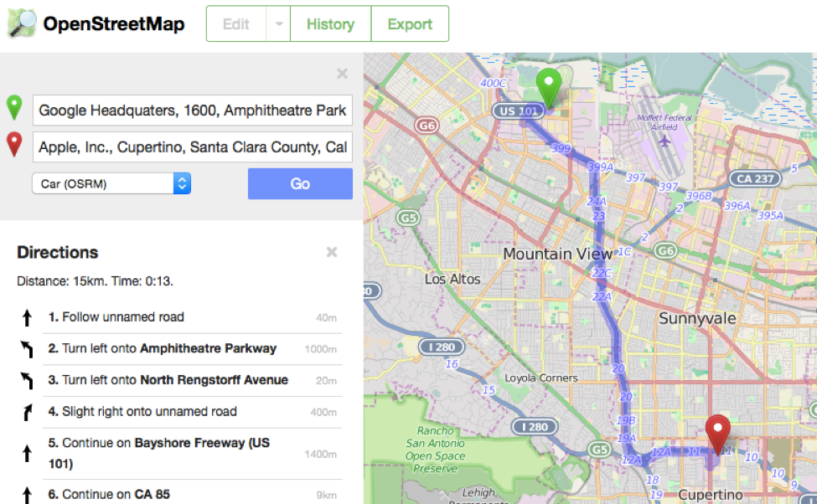Viewport: 817px width, 504px height.
Task: Select step 4 Slight right onto unnamed road
Action: coord(192,412)
